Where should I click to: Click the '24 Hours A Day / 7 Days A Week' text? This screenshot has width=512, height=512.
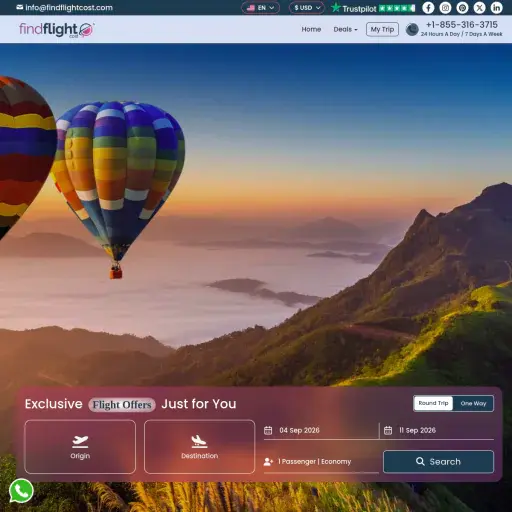[461, 34]
